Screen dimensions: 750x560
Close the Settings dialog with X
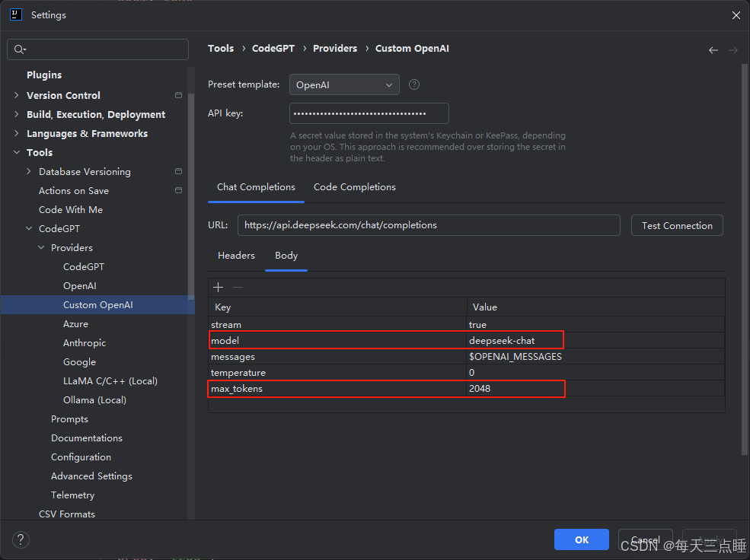coord(736,15)
